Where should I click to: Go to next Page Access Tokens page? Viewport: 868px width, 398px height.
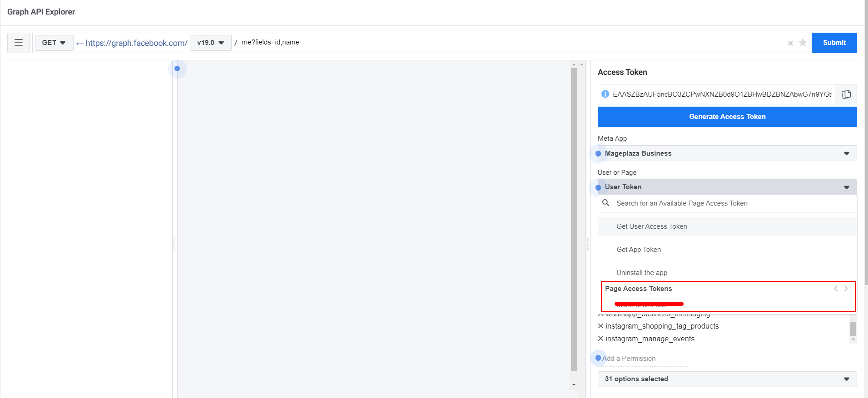(846, 289)
